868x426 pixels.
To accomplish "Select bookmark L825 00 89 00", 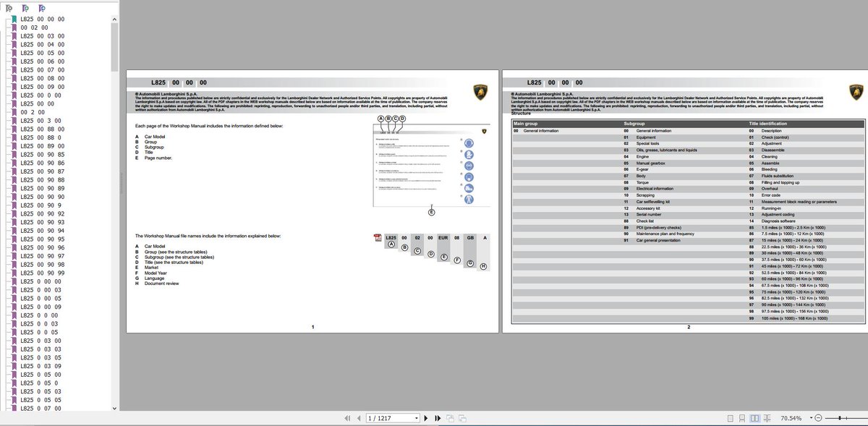I will tap(42, 145).
